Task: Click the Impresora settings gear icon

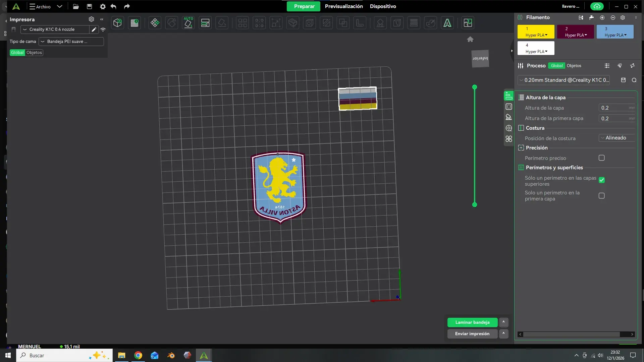Action: click(91, 19)
